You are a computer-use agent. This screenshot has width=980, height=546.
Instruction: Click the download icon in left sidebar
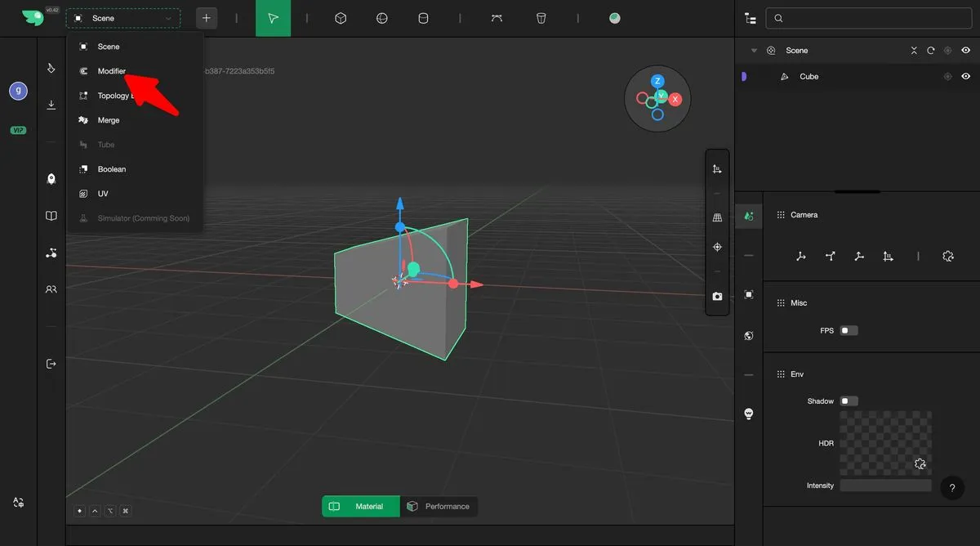click(51, 105)
